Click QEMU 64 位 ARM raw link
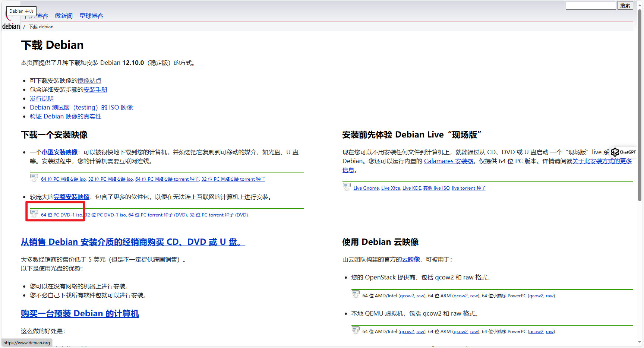Screen dimensions: 644x348 click(x=474, y=332)
